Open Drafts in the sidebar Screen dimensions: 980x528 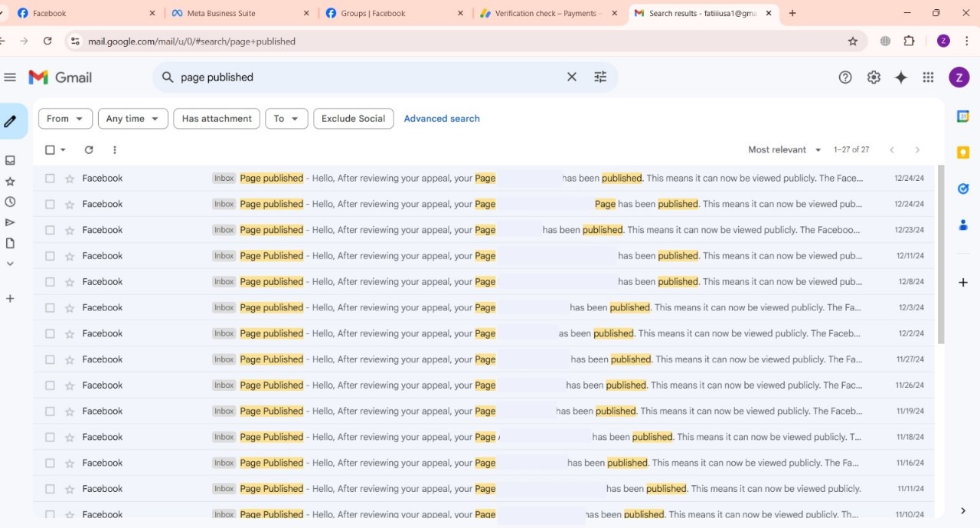(x=10, y=243)
